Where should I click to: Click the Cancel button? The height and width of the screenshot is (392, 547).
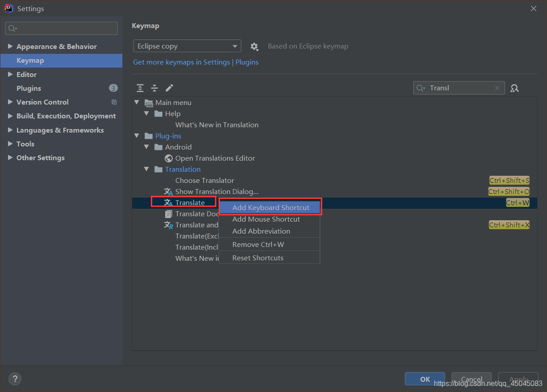point(471,379)
